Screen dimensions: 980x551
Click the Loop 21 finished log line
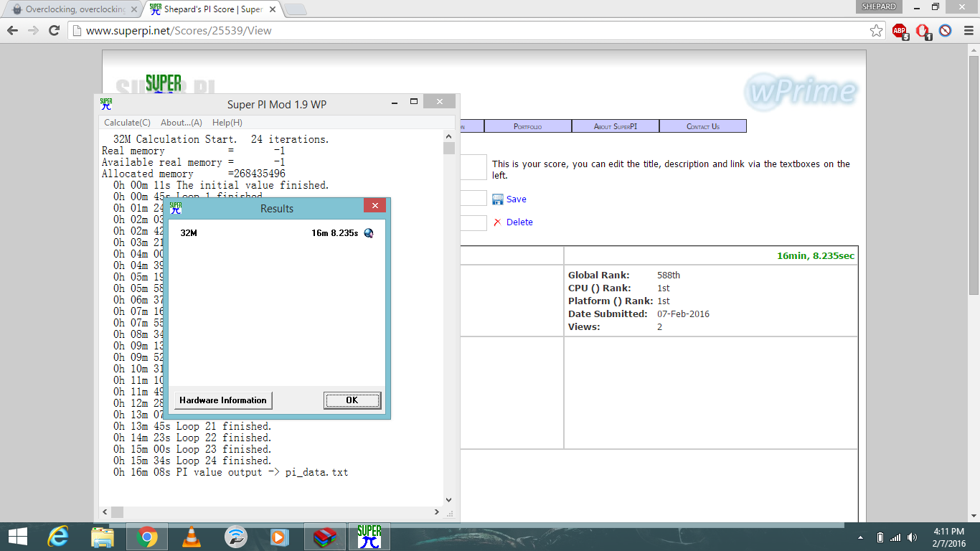(x=192, y=426)
